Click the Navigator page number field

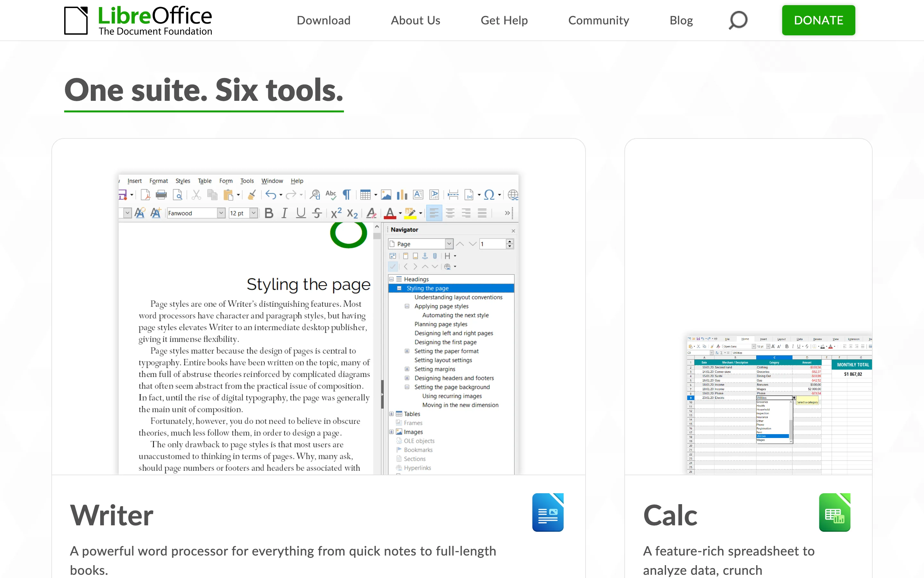tap(492, 244)
